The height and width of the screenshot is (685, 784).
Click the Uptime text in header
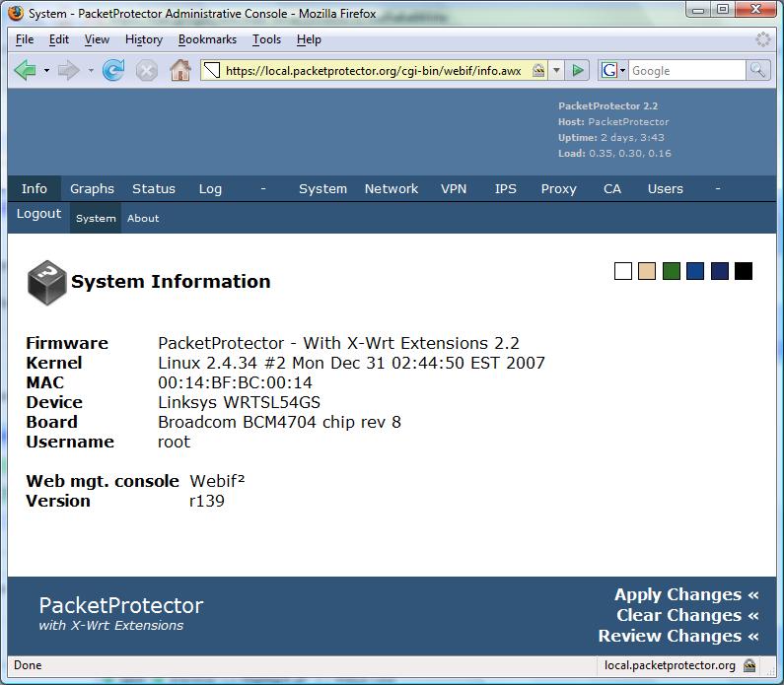pyautogui.click(x=611, y=137)
